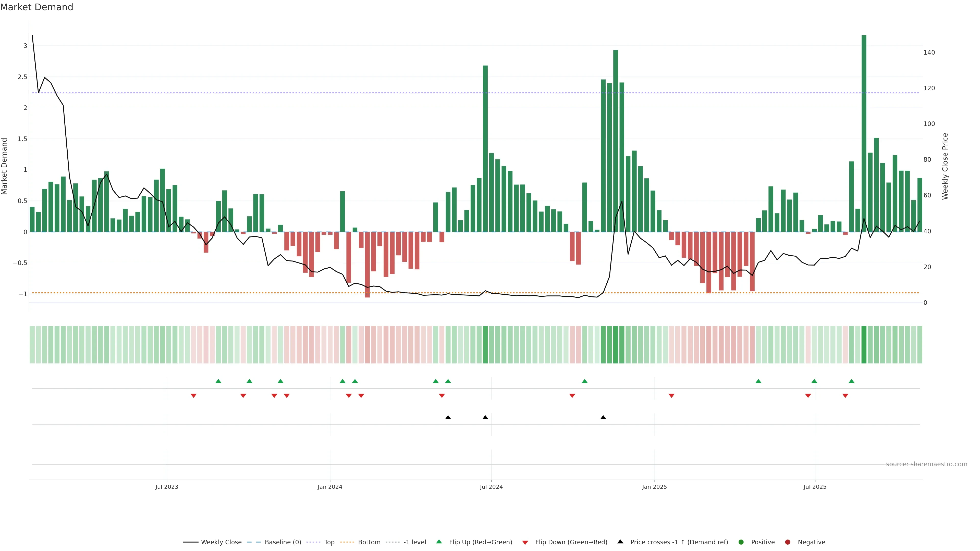Click the Market Demand chart title
Viewport: 980px width, 551px height.
click(x=36, y=7)
